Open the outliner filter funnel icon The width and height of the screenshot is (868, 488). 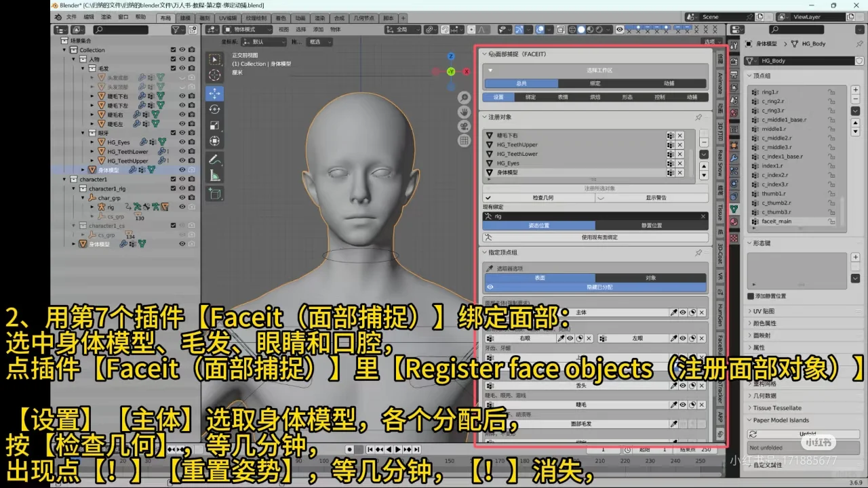pyautogui.click(x=176, y=30)
